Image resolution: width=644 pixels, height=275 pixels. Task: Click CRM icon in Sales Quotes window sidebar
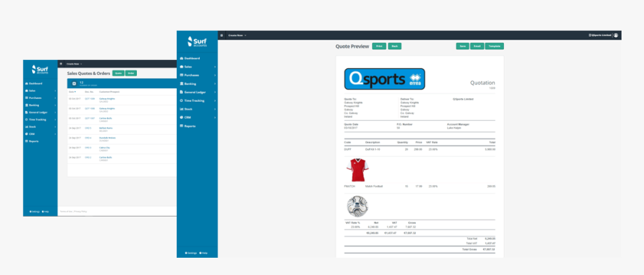[27, 134]
